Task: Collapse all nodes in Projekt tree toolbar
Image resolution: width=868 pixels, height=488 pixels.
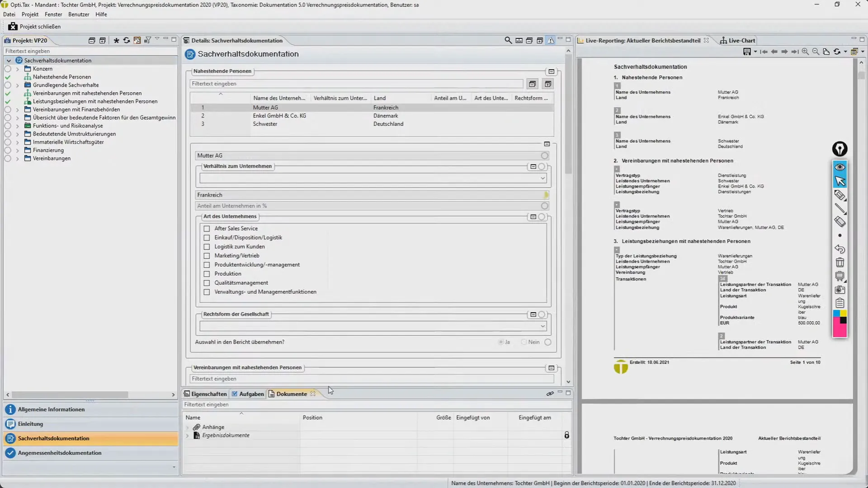Action: click(92, 40)
